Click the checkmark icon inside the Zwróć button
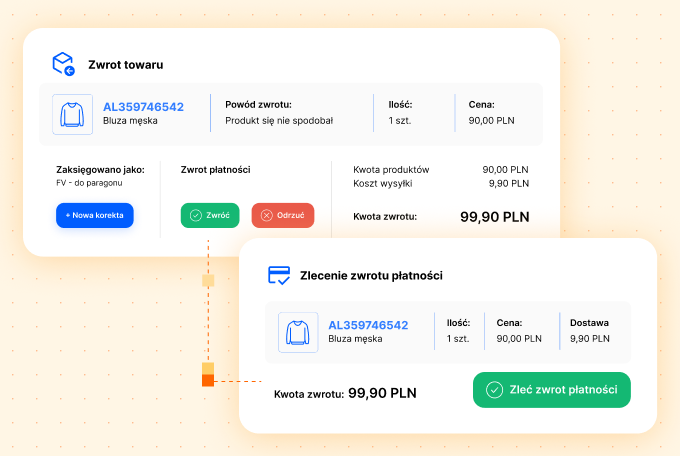 195,216
